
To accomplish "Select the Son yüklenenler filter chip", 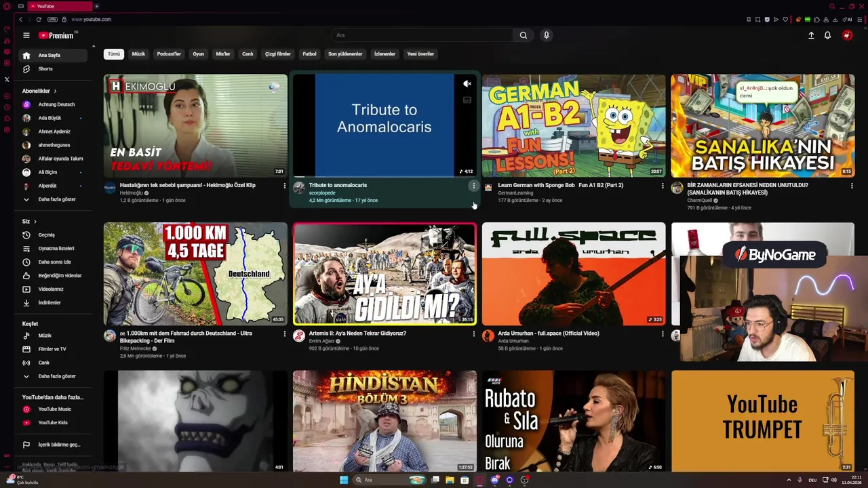I will (x=345, y=54).
